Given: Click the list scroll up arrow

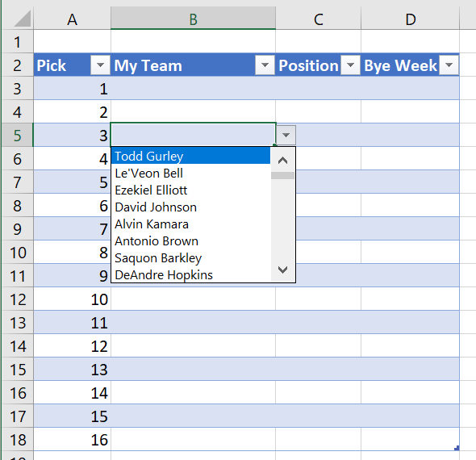Looking at the screenshot, I should point(282,160).
